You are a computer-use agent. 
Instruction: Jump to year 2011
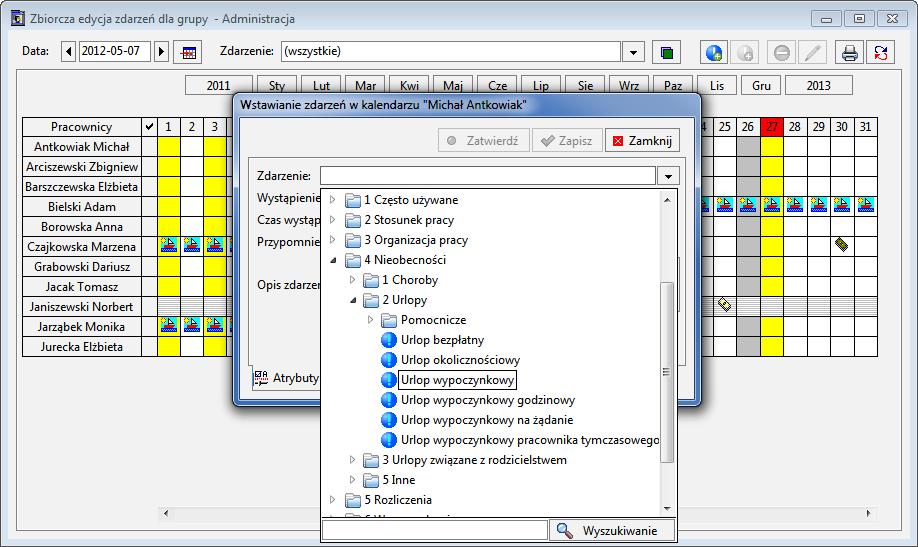pos(218,86)
